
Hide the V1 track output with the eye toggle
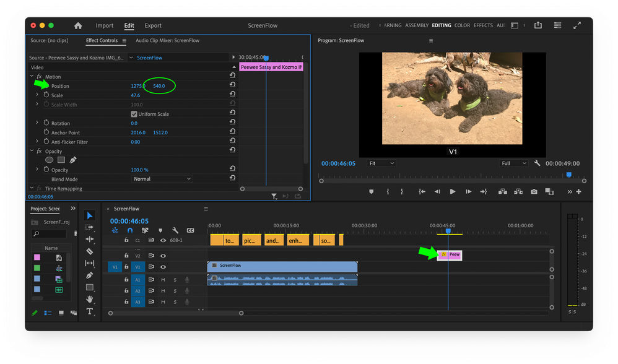(x=163, y=267)
